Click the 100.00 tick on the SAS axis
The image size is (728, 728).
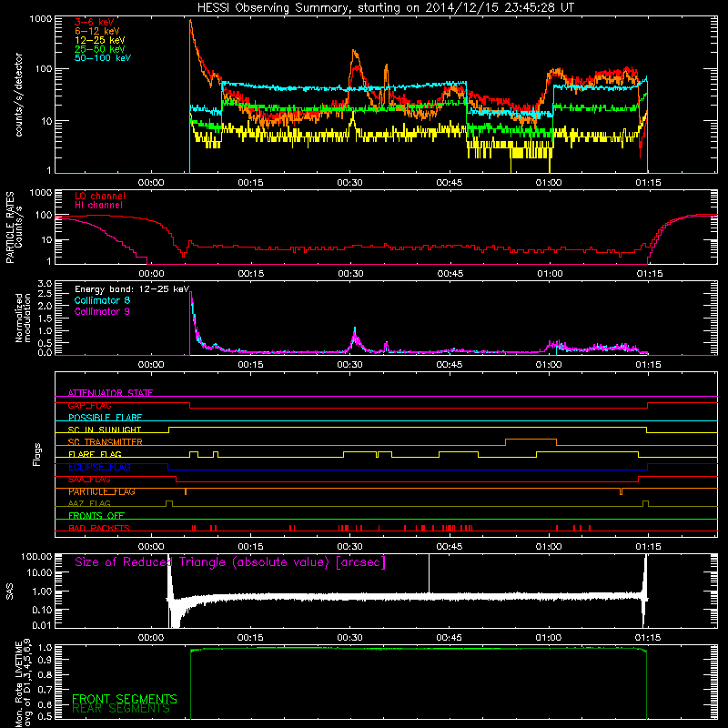point(36,556)
